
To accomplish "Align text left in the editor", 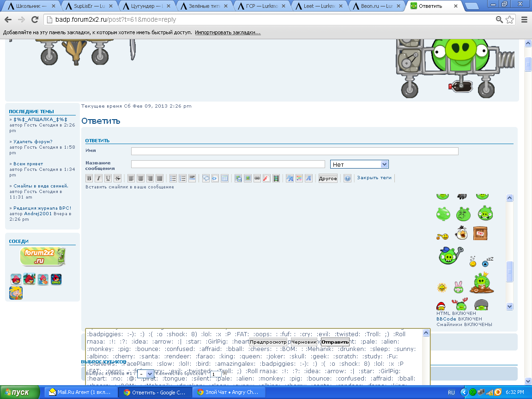I will [131, 178].
